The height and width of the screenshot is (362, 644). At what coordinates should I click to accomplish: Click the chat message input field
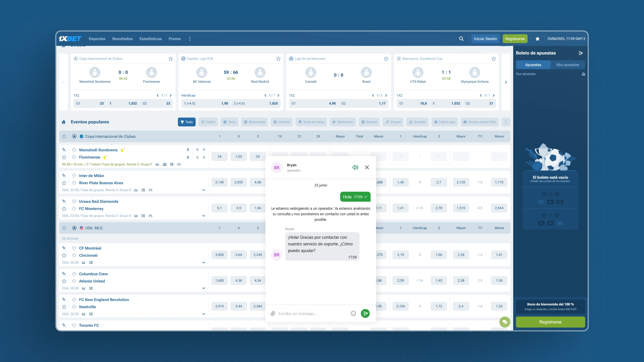[x=312, y=314]
